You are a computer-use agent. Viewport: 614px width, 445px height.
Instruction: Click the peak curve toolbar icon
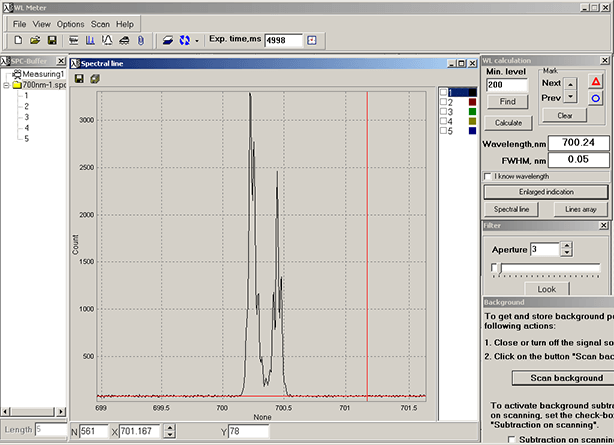click(107, 40)
